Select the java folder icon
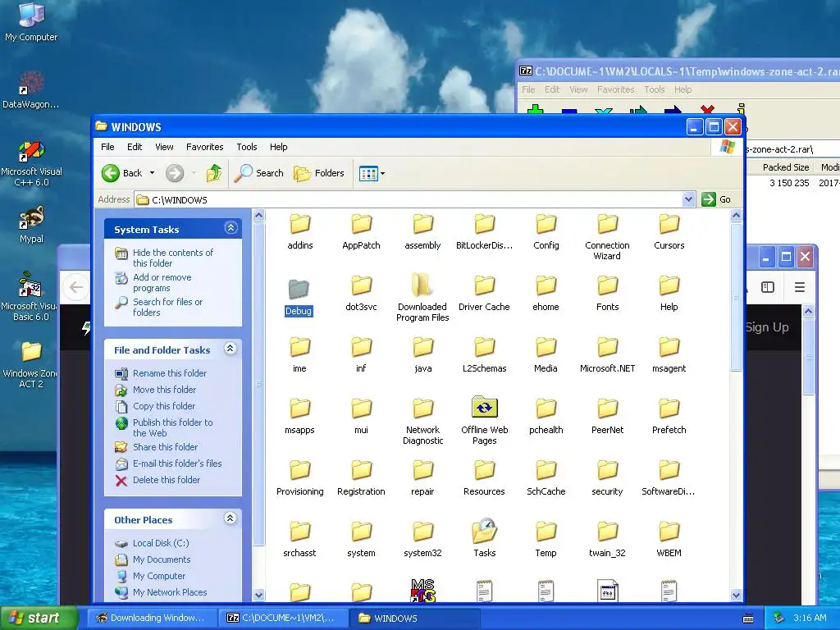The height and width of the screenshot is (630, 840). tap(422, 347)
